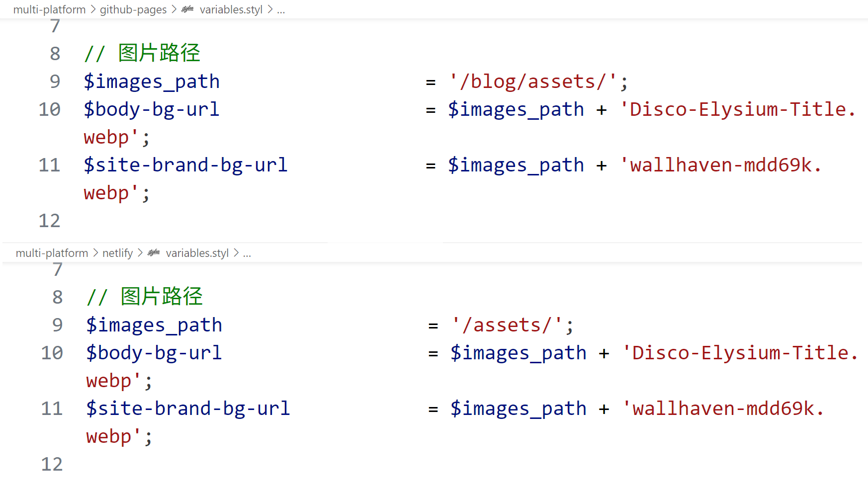Click the 图片路径 comment in the top editor
The height and width of the screenshot is (490, 868).
point(159,53)
